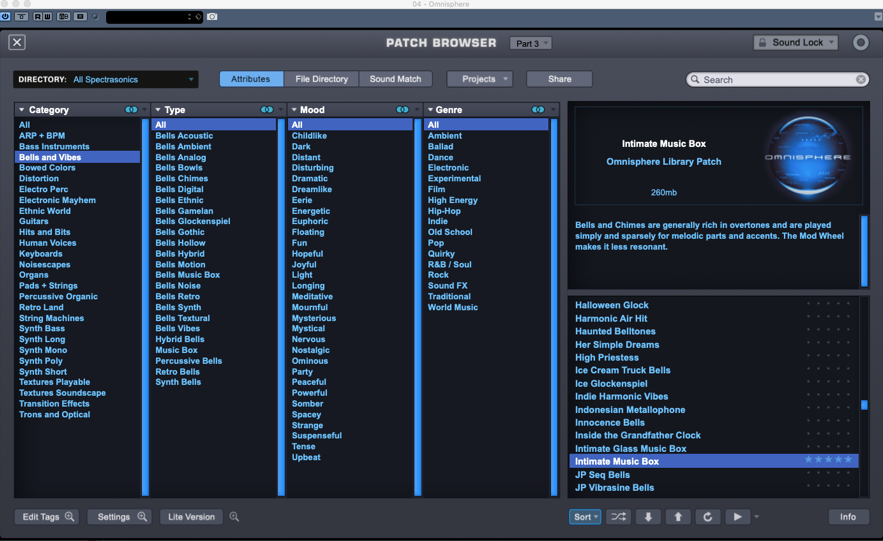The width and height of the screenshot is (883, 541).
Task: Open the Sound Lock dropdown
Action: click(x=796, y=43)
